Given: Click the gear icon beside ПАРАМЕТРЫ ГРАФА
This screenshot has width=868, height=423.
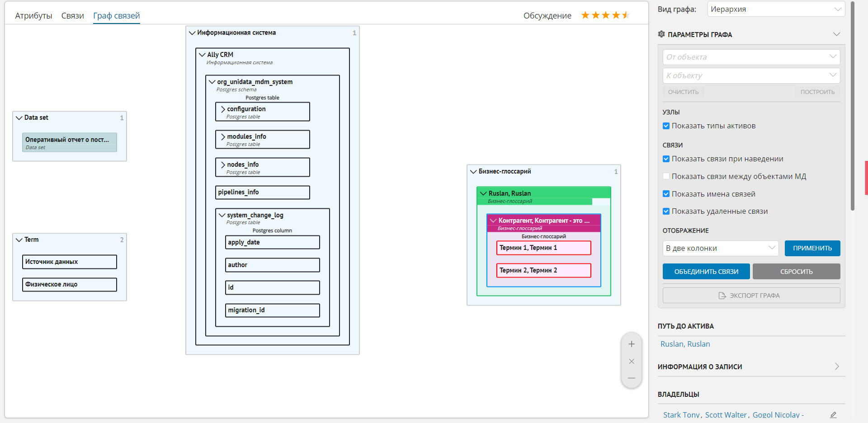Looking at the screenshot, I should (x=661, y=34).
